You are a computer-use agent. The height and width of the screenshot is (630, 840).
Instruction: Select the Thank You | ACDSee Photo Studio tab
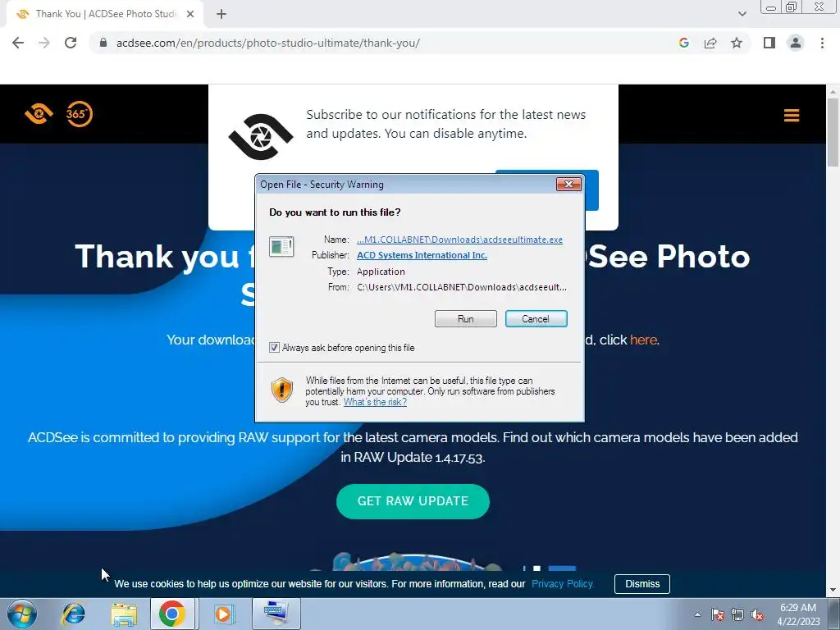[x=106, y=14]
